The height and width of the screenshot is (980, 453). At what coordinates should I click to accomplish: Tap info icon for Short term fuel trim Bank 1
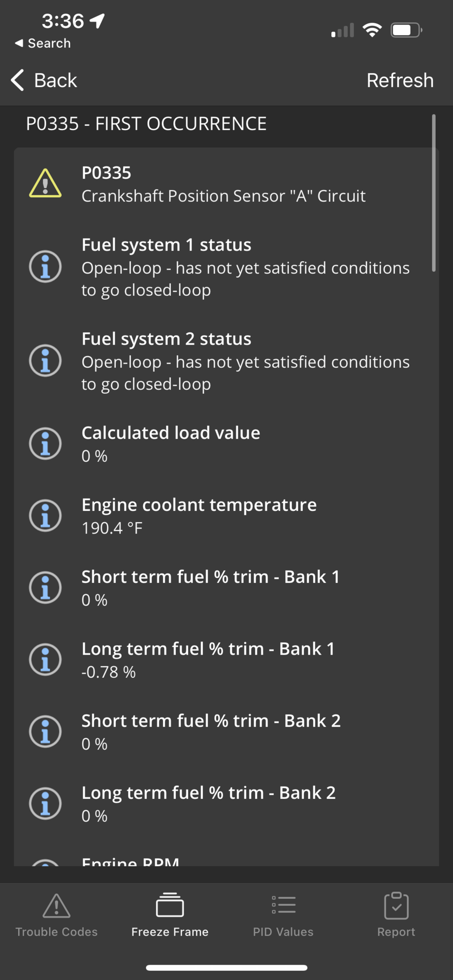pyautogui.click(x=45, y=587)
